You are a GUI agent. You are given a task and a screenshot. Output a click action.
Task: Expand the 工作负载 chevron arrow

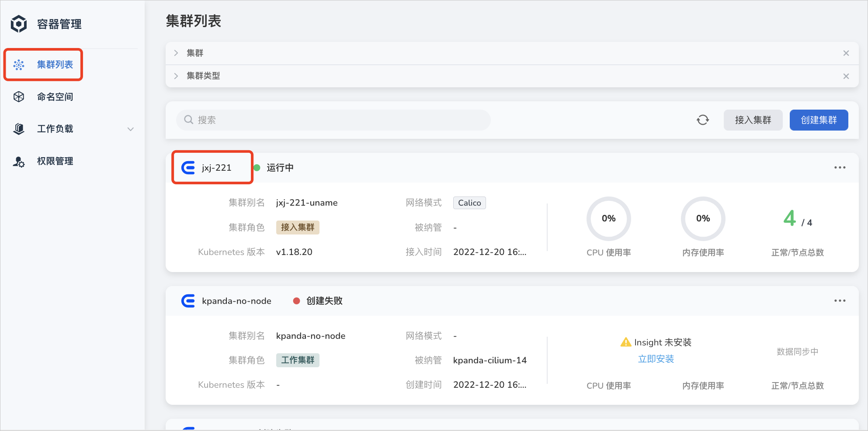tap(131, 129)
